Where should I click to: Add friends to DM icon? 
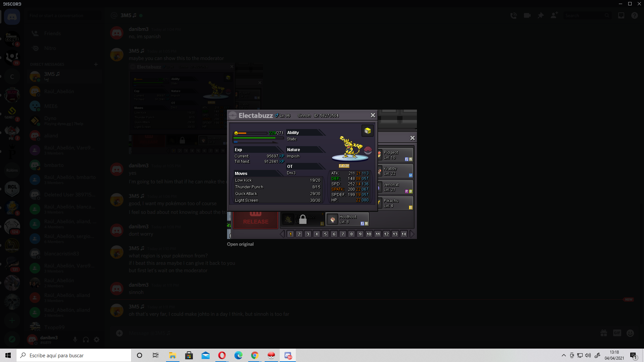(x=554, y=15)
